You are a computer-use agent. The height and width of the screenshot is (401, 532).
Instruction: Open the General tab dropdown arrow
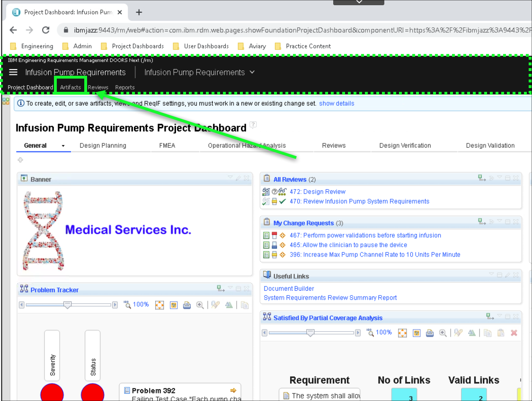tap(63, 146)
